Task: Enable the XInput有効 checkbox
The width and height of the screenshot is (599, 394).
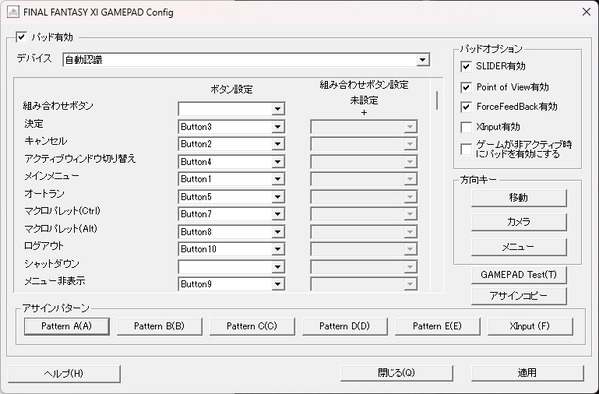Action: 466,127
